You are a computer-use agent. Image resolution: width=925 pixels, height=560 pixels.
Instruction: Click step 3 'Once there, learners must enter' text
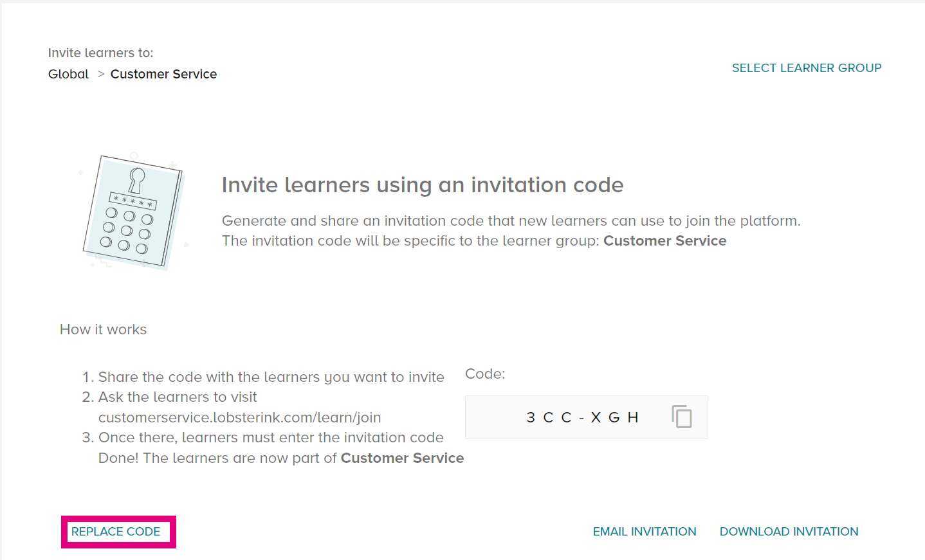[262, 437]
